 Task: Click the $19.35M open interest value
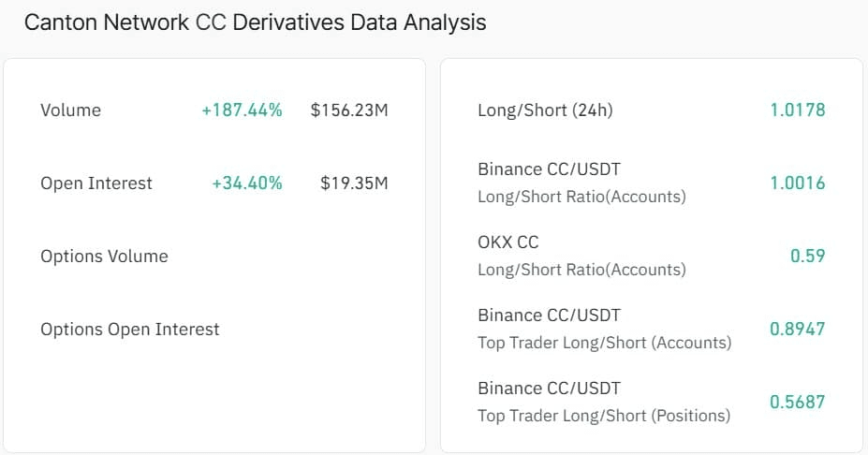[x=354, y=183]
